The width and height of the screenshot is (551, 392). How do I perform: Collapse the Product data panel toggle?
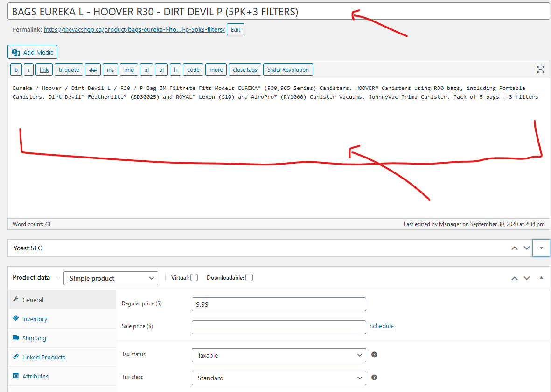point(541,278)
